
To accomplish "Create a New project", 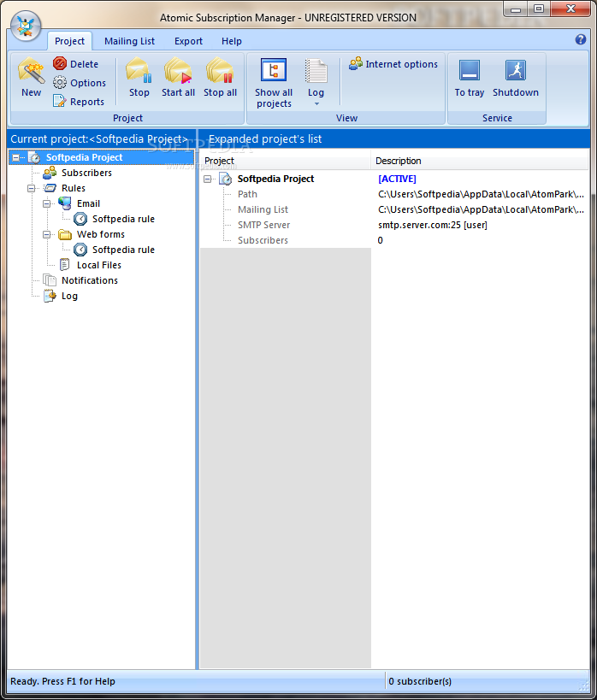I will coord(32,78).
